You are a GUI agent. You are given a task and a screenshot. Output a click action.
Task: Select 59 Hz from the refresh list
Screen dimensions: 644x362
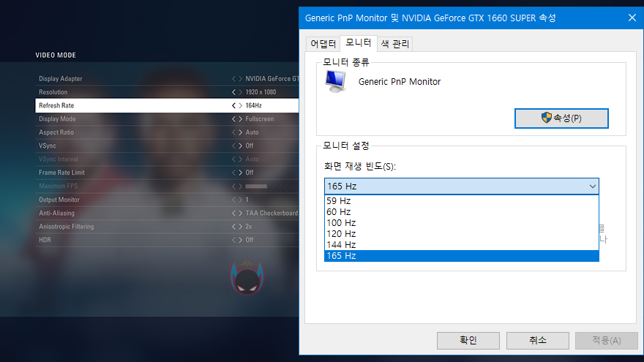coord(462,200)
